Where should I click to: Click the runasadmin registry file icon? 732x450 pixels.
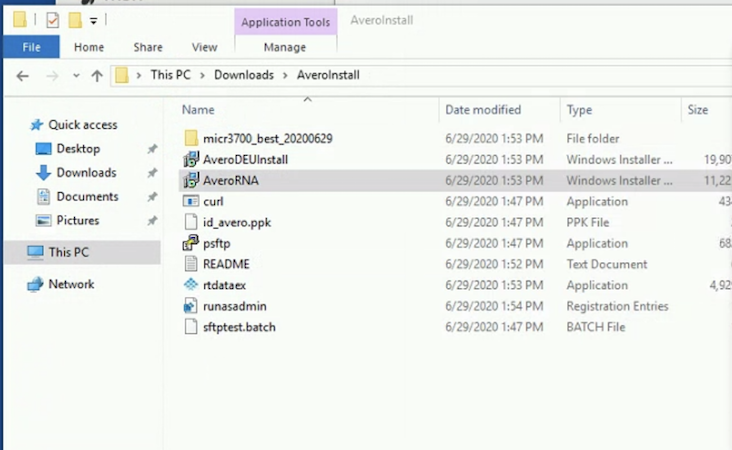[192, 307]
